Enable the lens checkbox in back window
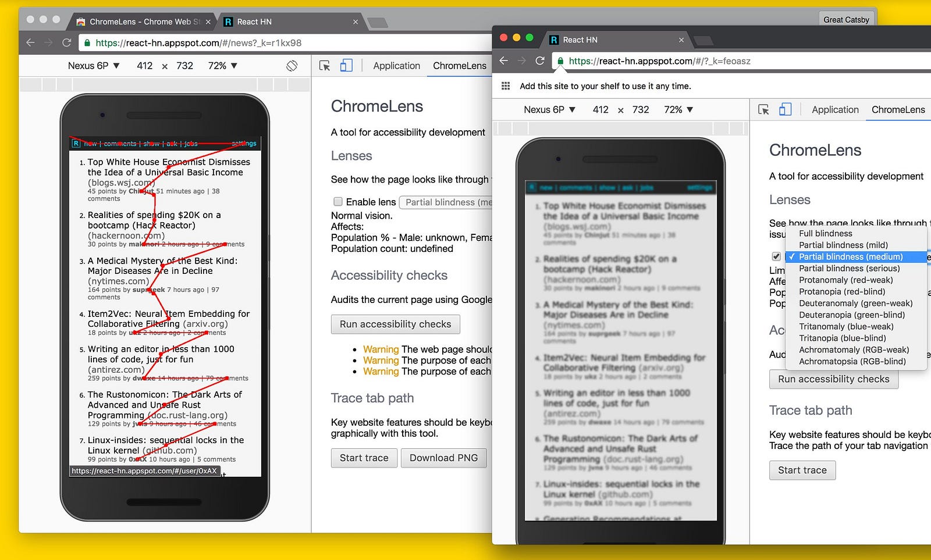The width and height of the screenshot is (931, 560). pos(337,202)
